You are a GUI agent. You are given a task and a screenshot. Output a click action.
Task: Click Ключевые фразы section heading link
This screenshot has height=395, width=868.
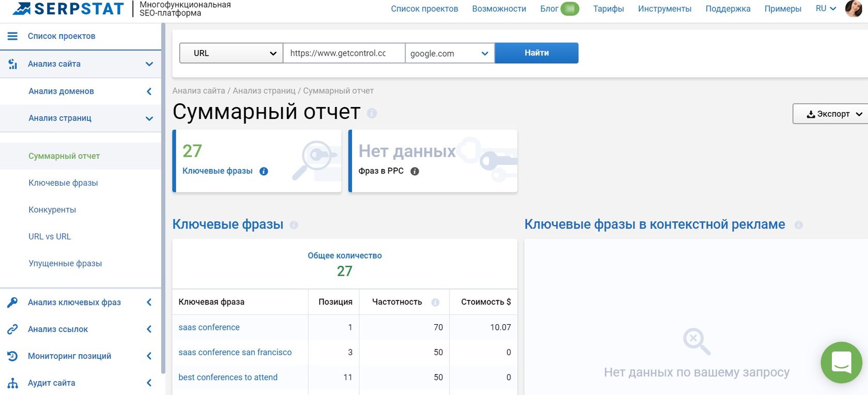pos(228,224)
